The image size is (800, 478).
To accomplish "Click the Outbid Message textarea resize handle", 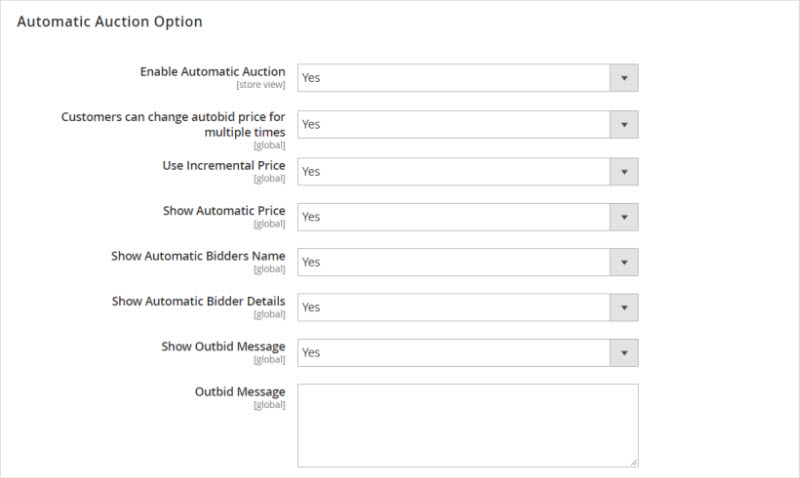I will [633, 462].
